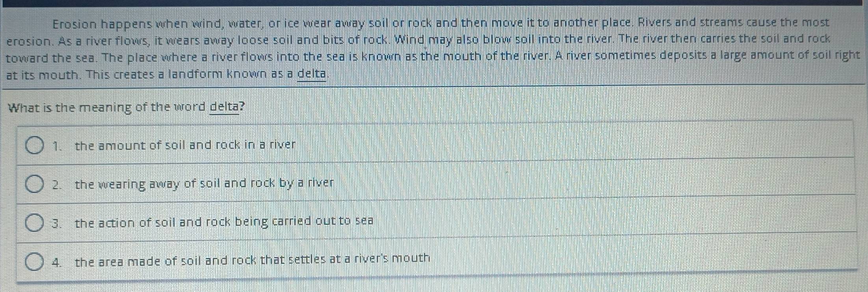This screenshot has height=292, width=868.
Task: Click the number label "1." of first option
Action: click(x=57, y=146)
